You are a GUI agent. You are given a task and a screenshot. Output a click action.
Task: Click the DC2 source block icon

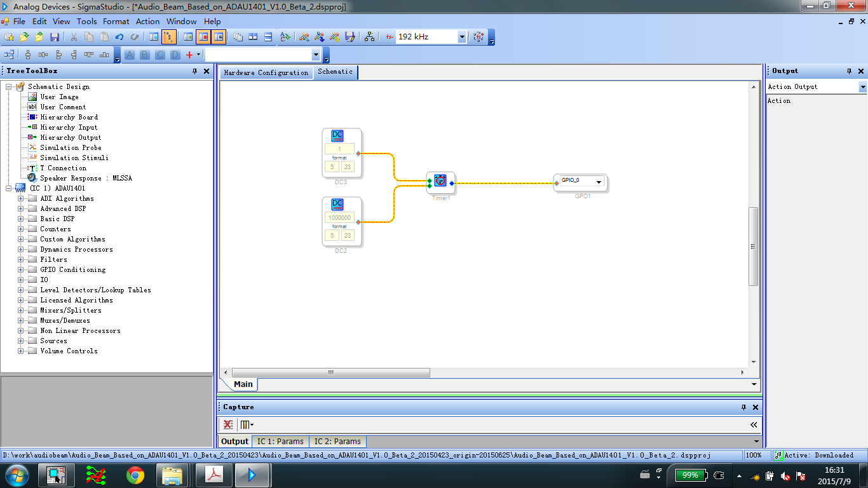point(337,204)
